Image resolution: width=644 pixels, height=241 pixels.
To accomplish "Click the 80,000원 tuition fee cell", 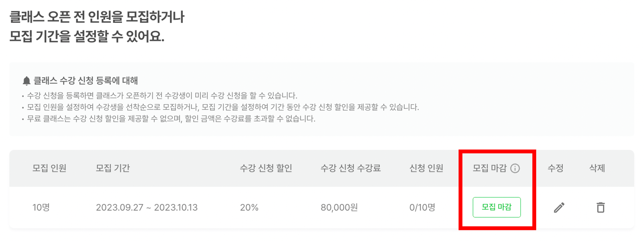I will coord(339,208).
